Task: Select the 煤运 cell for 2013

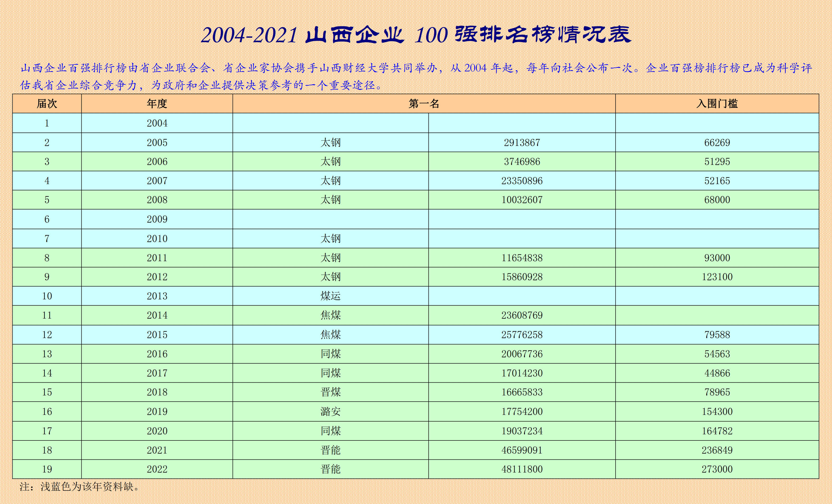Action: (x=330, y=296)
